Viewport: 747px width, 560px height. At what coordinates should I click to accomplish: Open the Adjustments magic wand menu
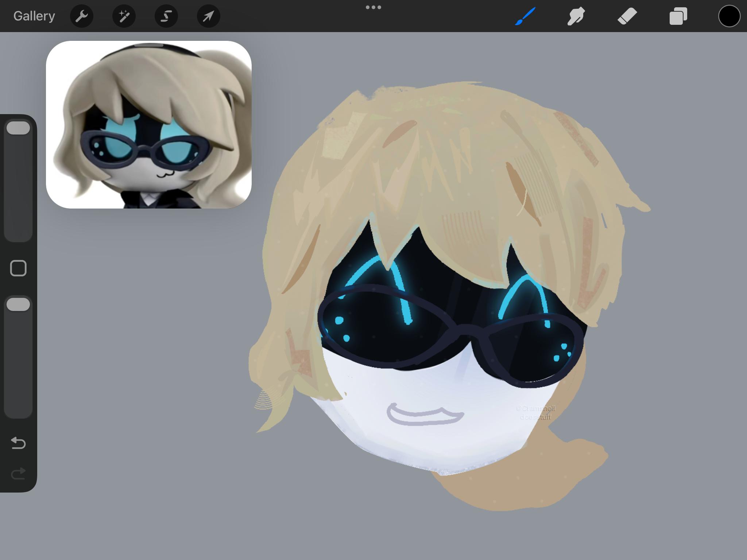coord(124,16)
